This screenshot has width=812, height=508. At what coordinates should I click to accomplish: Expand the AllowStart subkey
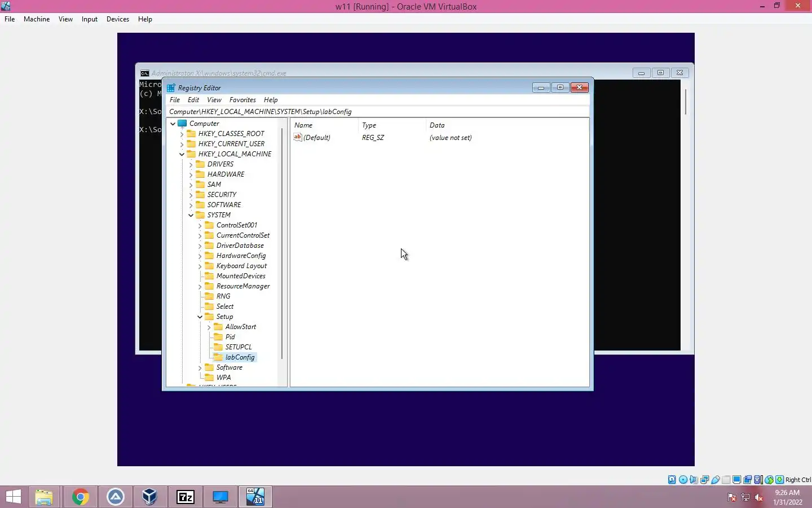(x=209, y=327)
